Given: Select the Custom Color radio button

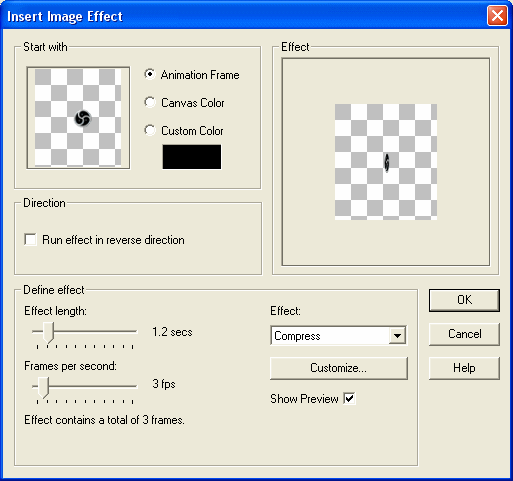Looking at the screenshot, I should pos(150,130).
